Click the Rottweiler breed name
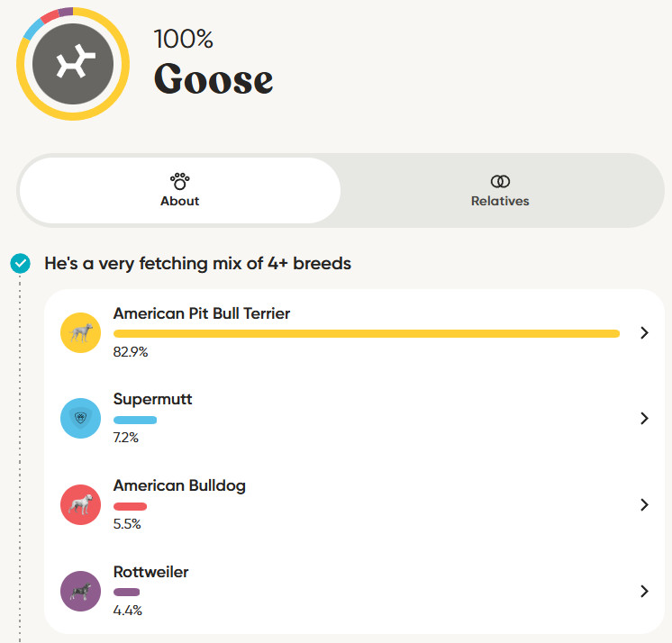The width and height of the screenshot is (672, 643). pos(150,572)
